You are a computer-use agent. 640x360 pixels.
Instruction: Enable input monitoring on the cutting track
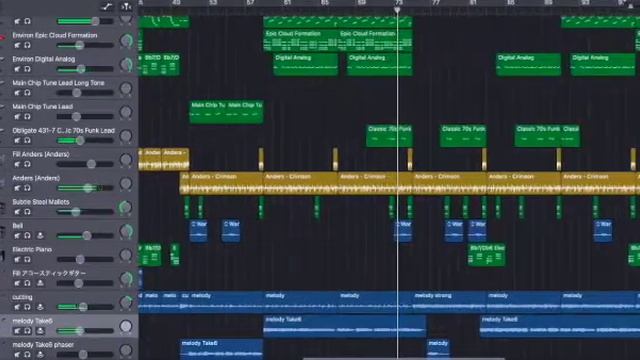coord(40,307)
